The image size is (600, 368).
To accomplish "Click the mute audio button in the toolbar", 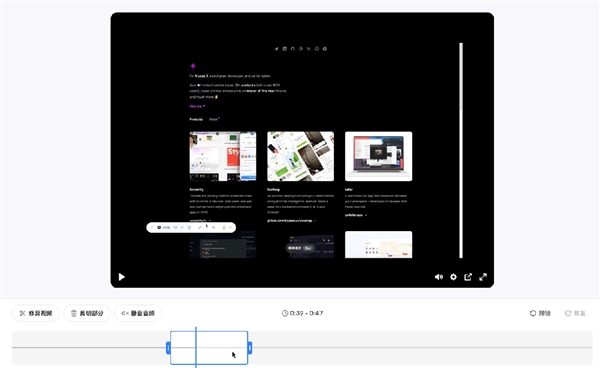I will point(138,313).
